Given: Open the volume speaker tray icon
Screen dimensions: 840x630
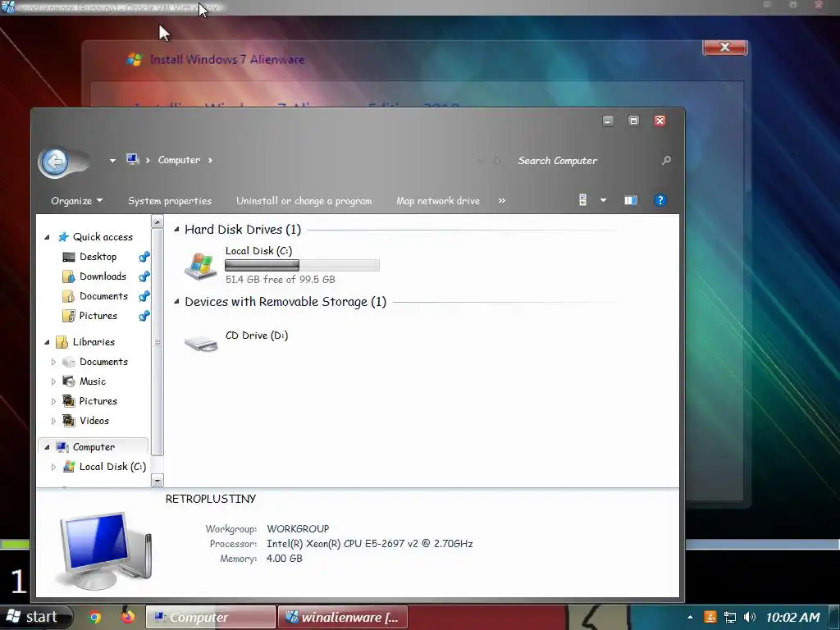Looking at the screenshot, I should click(x=750, y=617).
